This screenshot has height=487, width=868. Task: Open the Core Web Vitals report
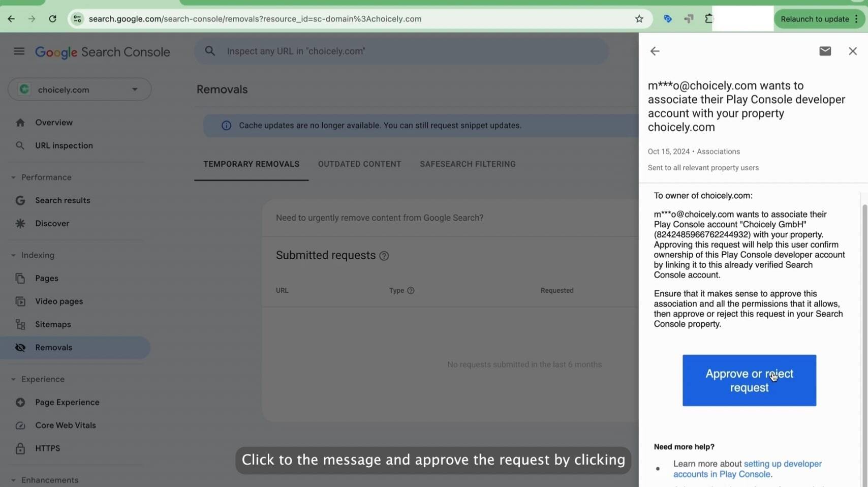click(x=65, y=425)
